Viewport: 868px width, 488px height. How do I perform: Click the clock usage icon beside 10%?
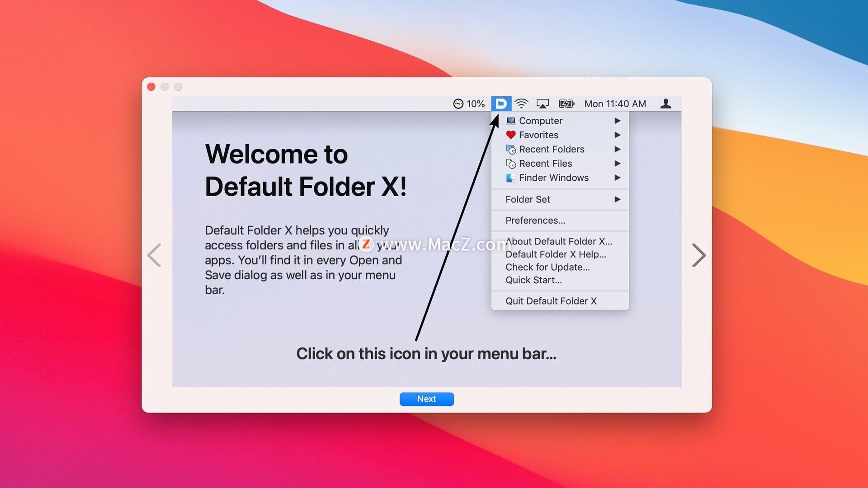coord(458,104)
